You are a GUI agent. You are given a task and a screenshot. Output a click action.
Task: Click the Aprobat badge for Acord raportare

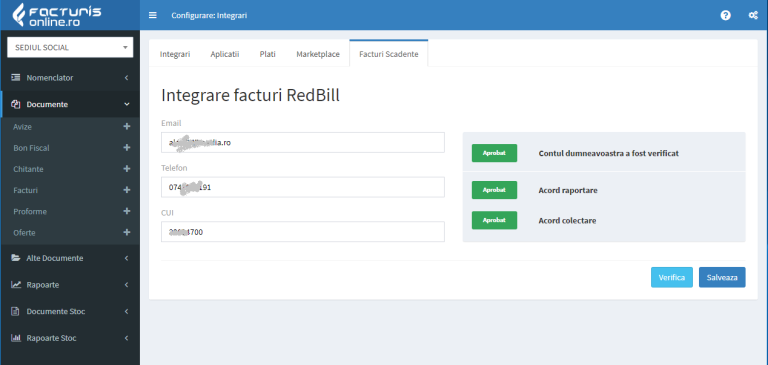[494, 190]
